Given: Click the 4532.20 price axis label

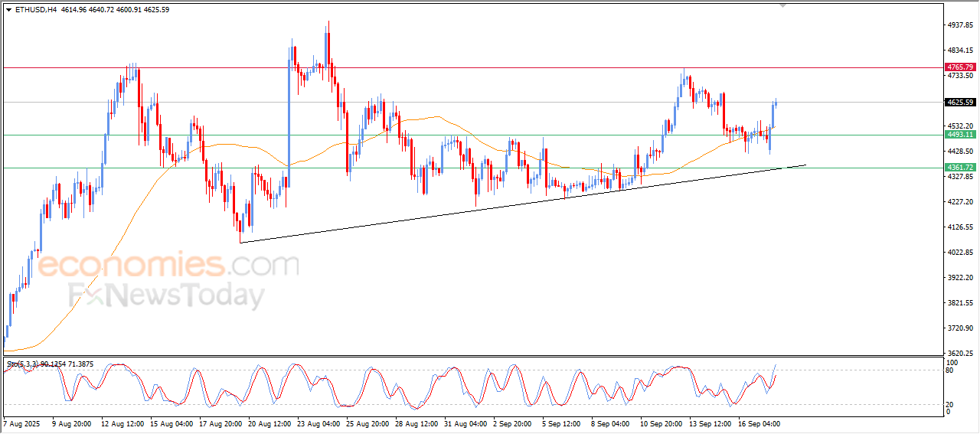Looking at the screenshot, I should click(x=960, y=126).
